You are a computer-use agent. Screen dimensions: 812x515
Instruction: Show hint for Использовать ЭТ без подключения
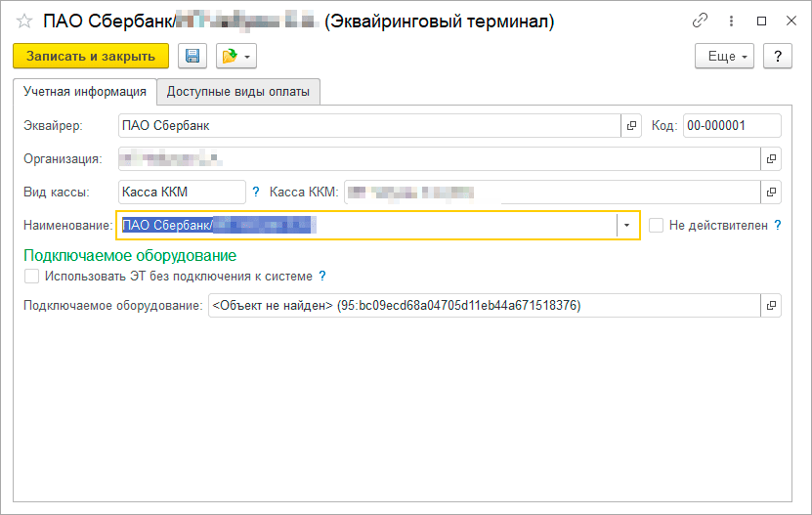322,277
